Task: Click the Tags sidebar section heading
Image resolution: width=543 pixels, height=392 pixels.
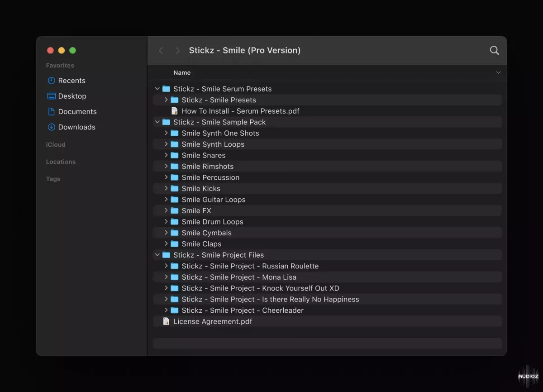Action: pyautogui.click(x=53, y=179)
